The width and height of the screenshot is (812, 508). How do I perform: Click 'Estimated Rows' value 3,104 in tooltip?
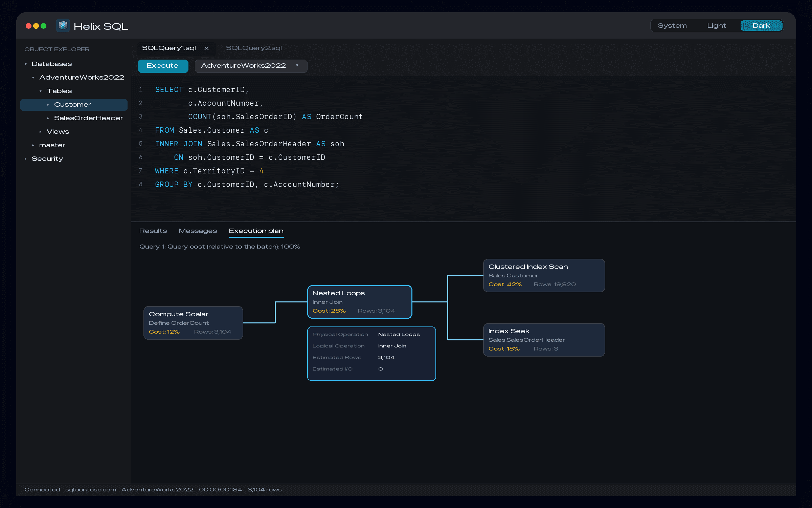tap(386, 357)
